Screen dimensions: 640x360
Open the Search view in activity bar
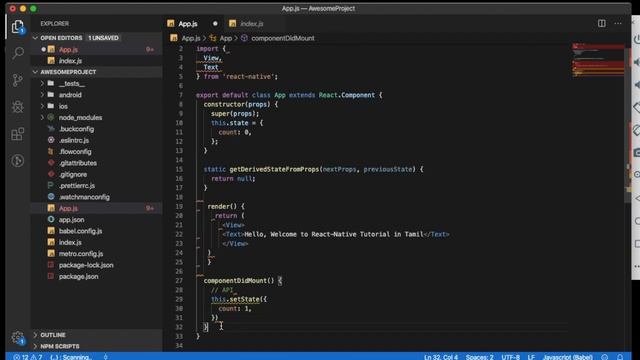18,53
